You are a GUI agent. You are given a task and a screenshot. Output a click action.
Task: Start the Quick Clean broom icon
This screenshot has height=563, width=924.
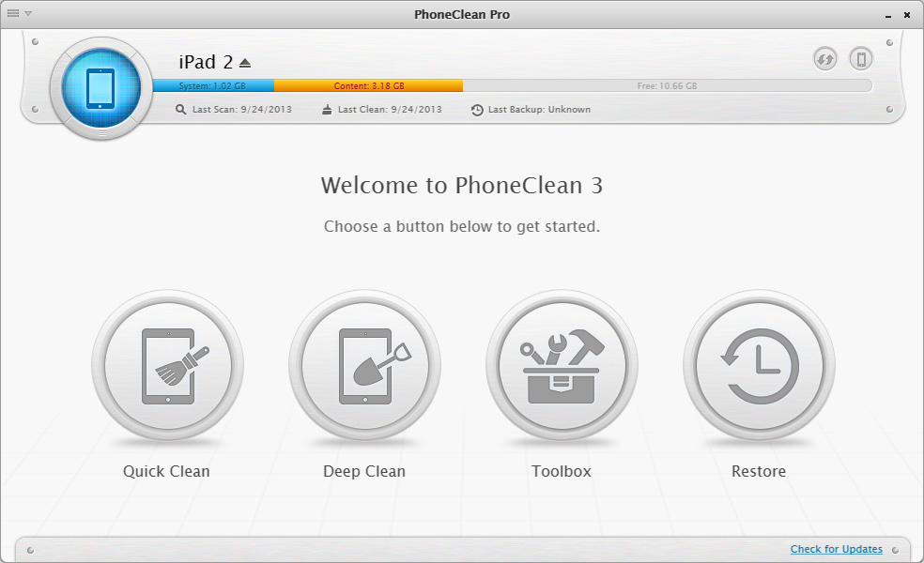pyautogui.click(x=167, y=366)
